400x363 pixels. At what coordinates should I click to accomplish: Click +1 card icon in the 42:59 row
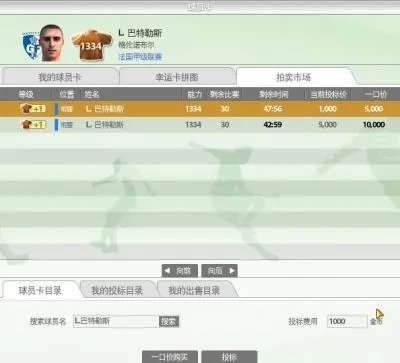[33, 124]
